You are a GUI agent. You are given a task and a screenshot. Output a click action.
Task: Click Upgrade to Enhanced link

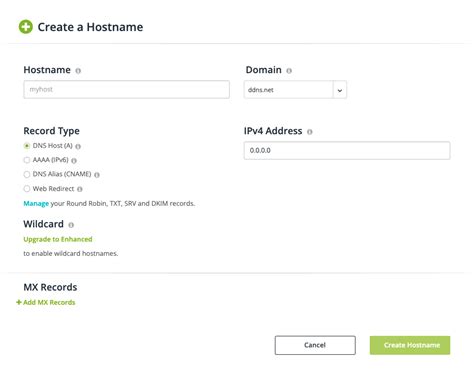click(58, 239)
